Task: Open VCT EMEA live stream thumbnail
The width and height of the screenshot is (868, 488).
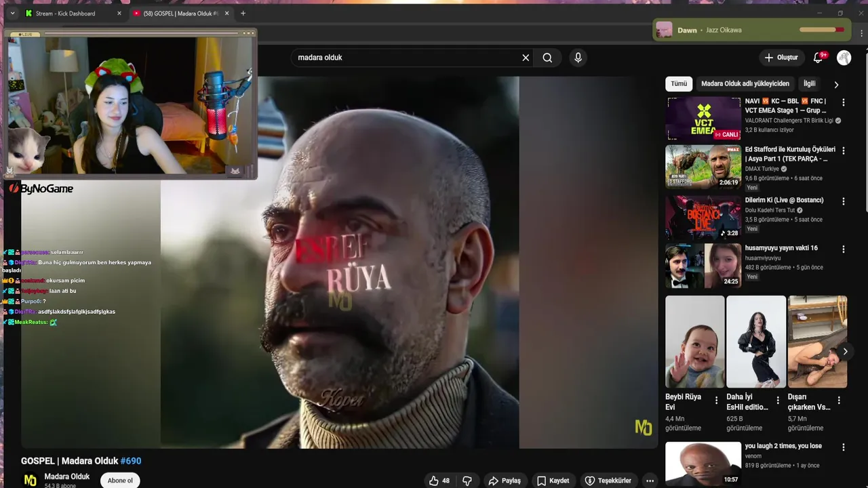Action: (703, 119)
